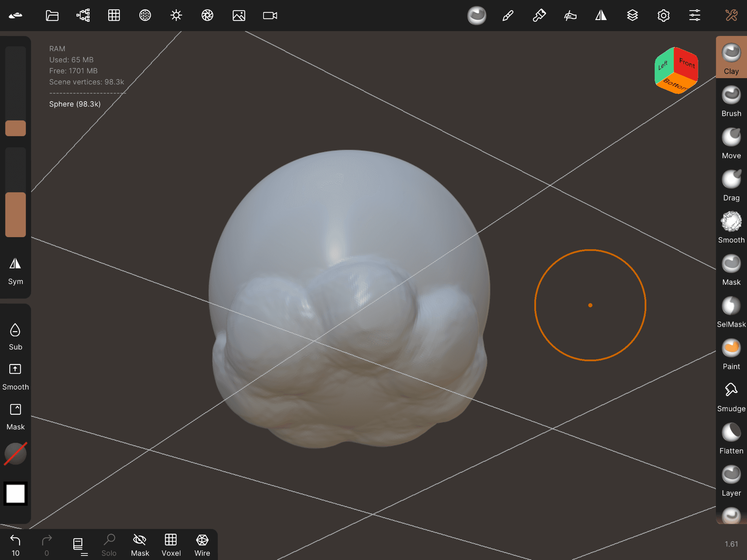Viewport: 747px width, 560px height.
Task: Click the white color swatch
Action: (x=16, y=493)
